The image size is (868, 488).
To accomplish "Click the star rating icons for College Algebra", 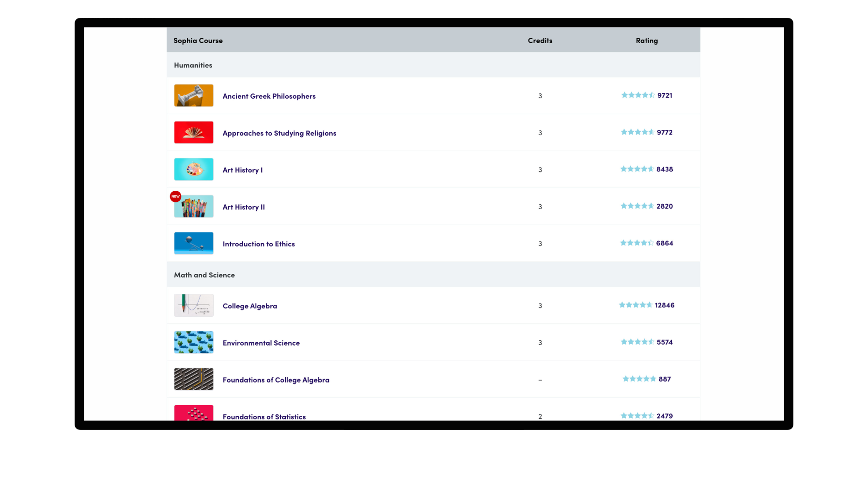I will click(x=635, y=305).
